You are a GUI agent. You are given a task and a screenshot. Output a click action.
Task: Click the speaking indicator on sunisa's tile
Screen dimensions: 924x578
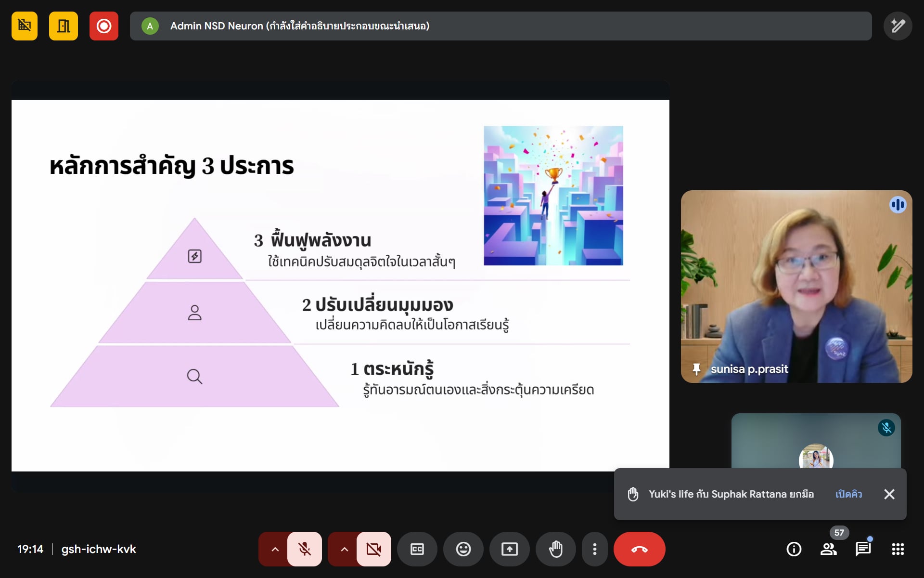click(x=898, y=205)
